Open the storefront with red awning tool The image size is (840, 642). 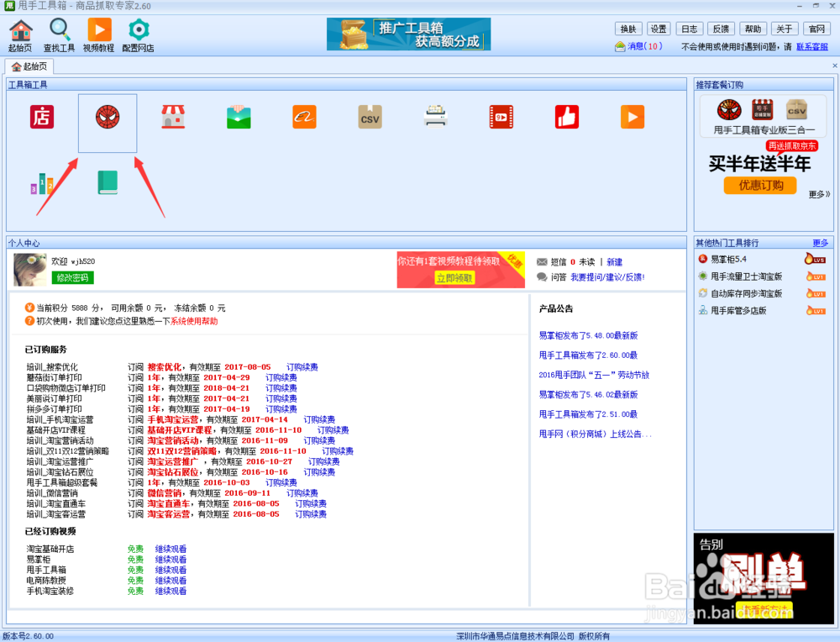pyautogui.click(x=173, y=117)
